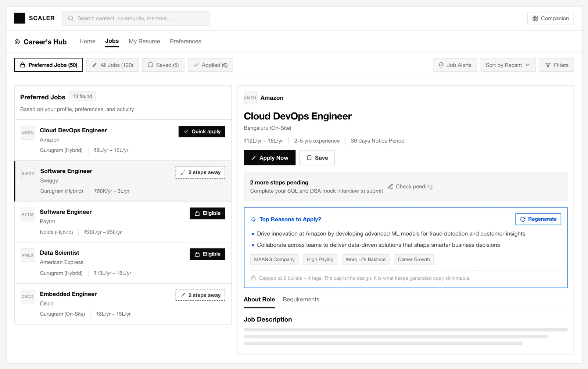Click the High Paying tag

[x=320, y=259]
